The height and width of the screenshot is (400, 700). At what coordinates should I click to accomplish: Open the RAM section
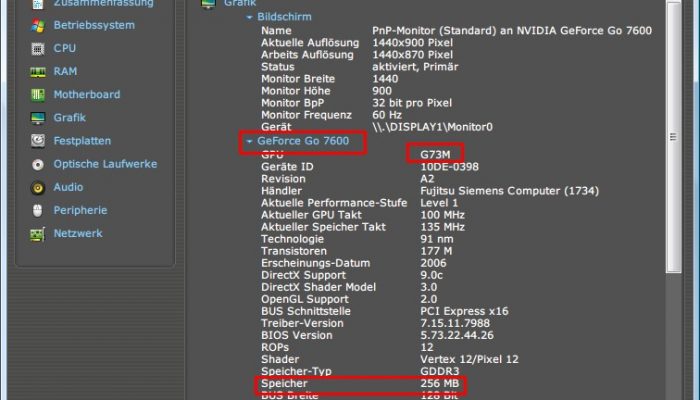coord(65,71)
